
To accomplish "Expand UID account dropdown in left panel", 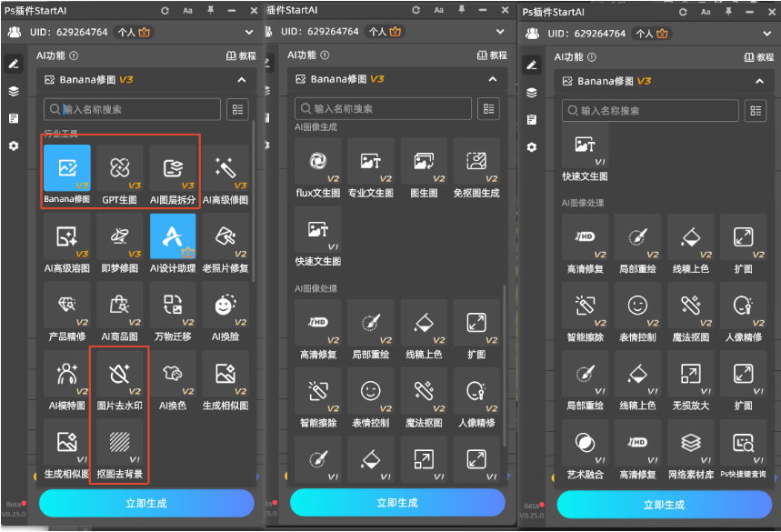I will click(249, 33).
